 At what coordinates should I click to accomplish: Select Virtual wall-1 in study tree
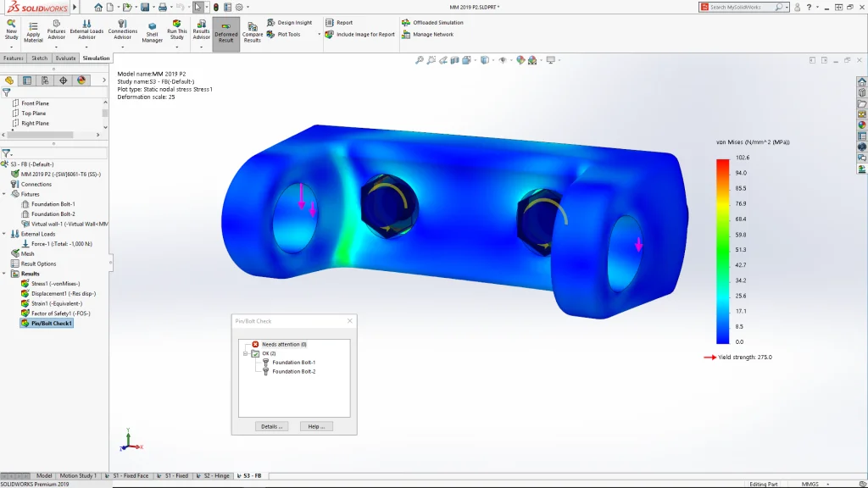70,224
